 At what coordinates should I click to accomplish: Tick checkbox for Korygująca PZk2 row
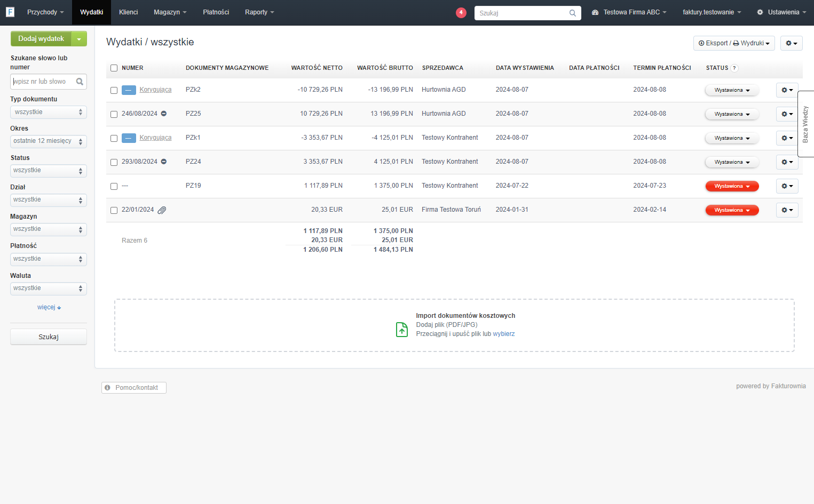[114, 90]
